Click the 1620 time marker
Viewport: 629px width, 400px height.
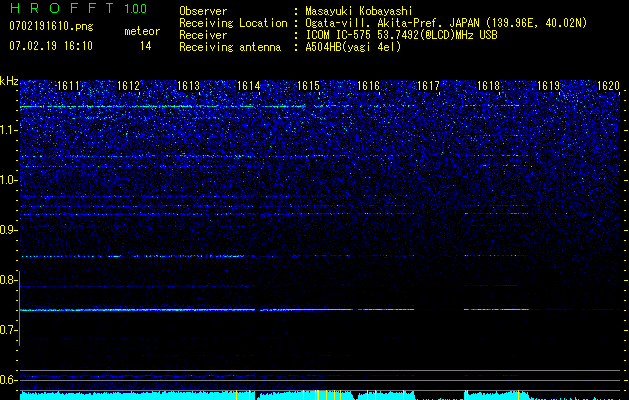point(608,87)
